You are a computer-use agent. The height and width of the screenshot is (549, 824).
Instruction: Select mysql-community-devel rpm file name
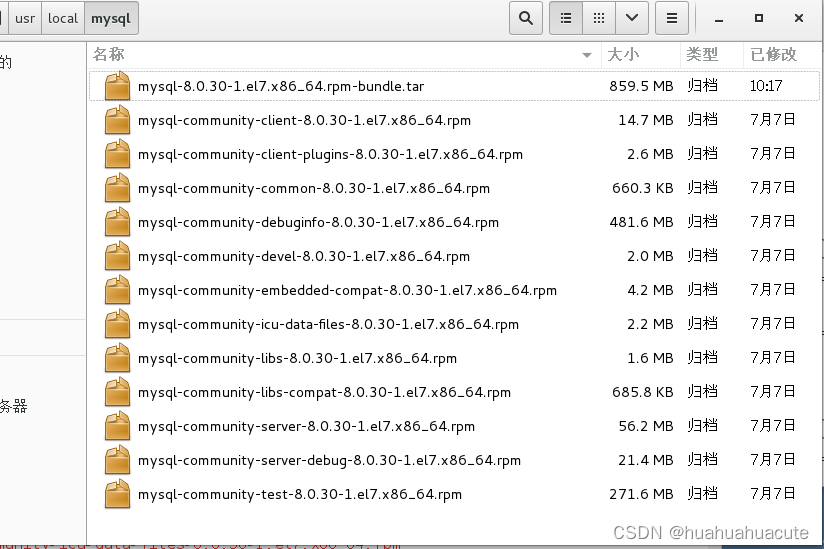click(x=304, y=256)
